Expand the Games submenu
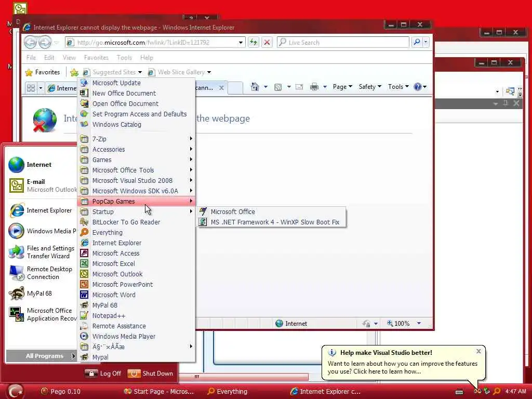The height and width of the screenshot is (399, 532). point(136,160)
